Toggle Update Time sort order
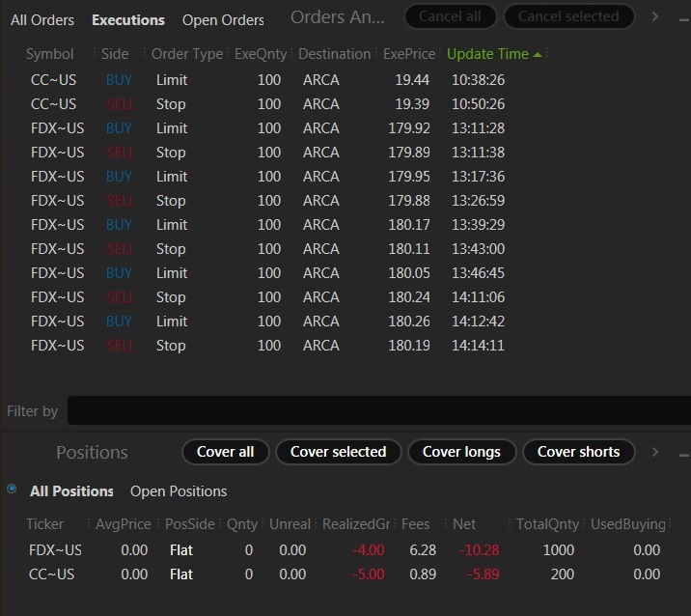The height and width of the screenshot is (616, 691). pos(494,54)
